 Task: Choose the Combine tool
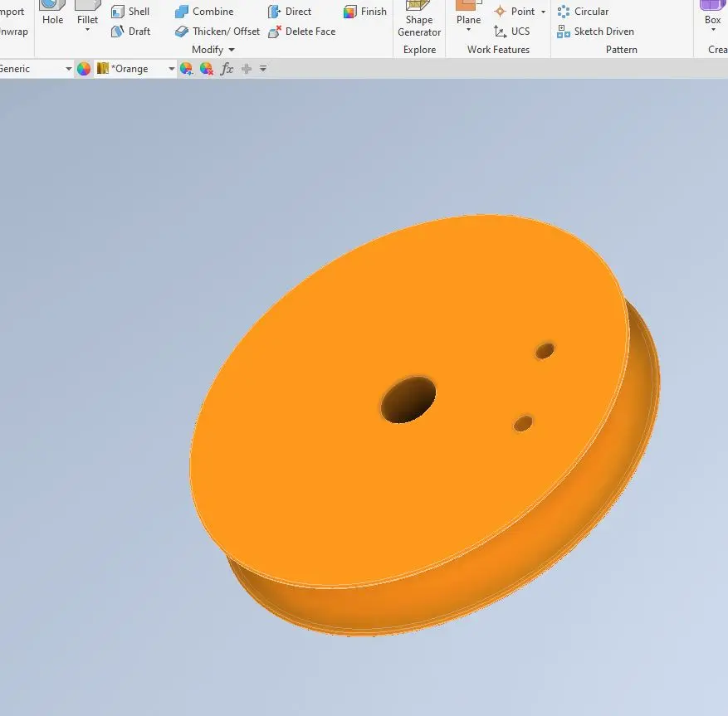click(182, 12)
